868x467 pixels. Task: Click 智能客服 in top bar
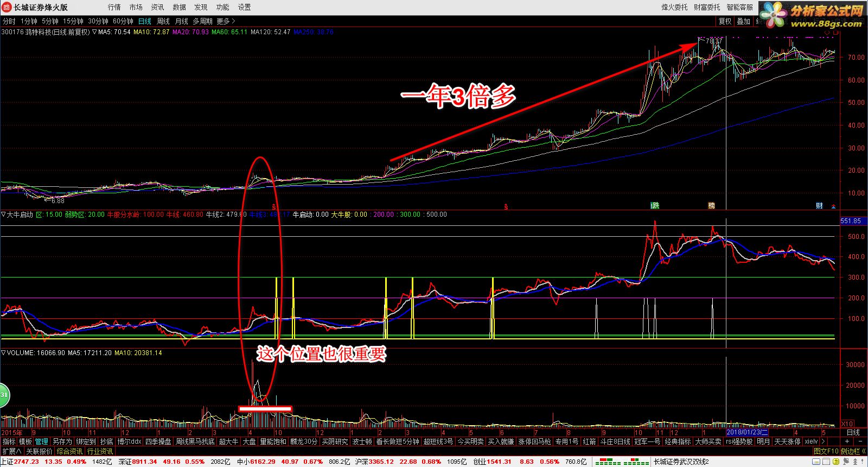[x=739, y=7]
